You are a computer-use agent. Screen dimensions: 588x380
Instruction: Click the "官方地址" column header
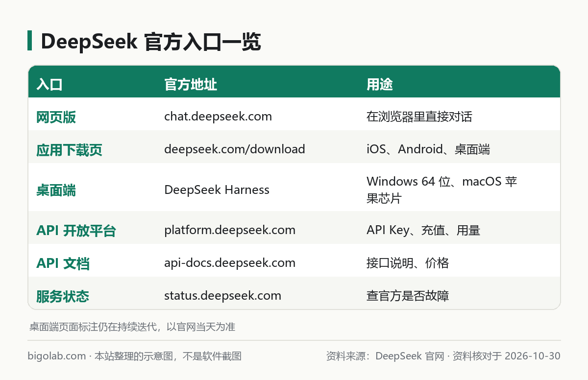click(x=191, y=85)
